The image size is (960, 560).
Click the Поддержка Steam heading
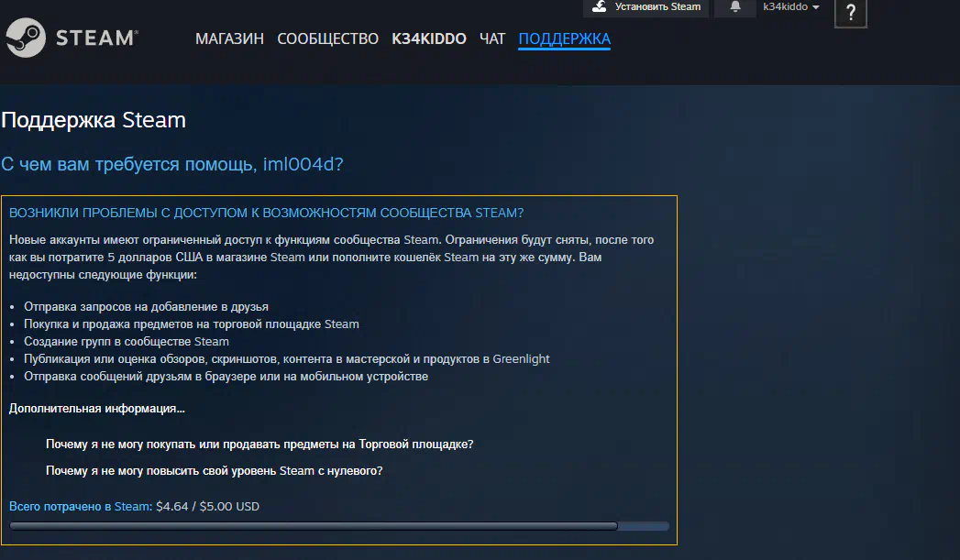point(94,120)
